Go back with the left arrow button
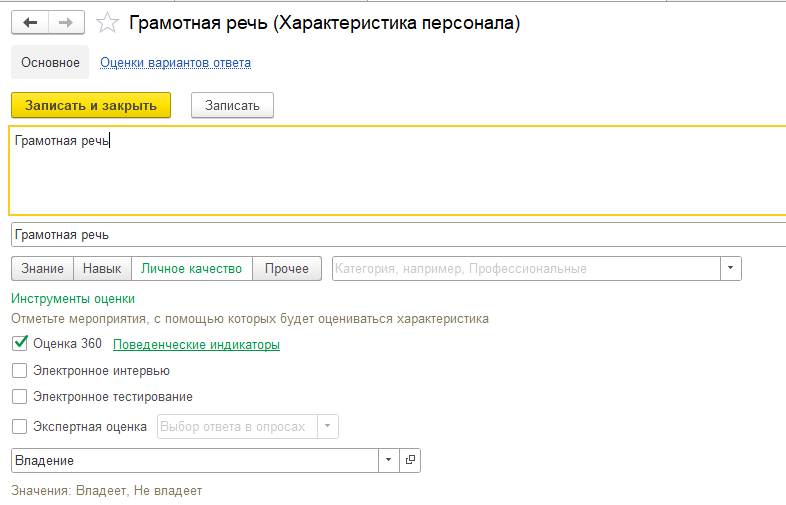786x505 pixels. pyautogui.click(x=30, y=23)
